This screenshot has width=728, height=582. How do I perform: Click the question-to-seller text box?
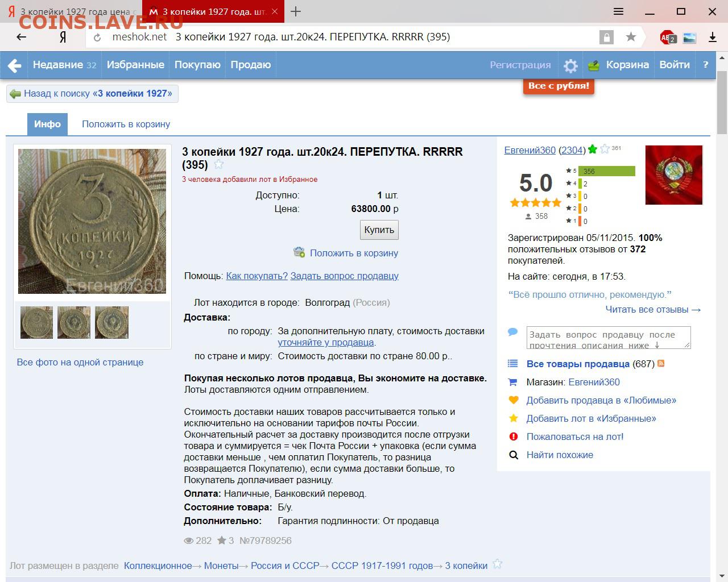pos(609,338)
